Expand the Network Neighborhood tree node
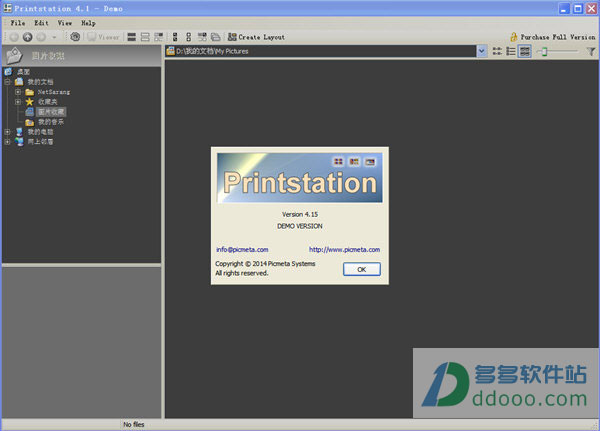600x431 pixels. (7, 142)
